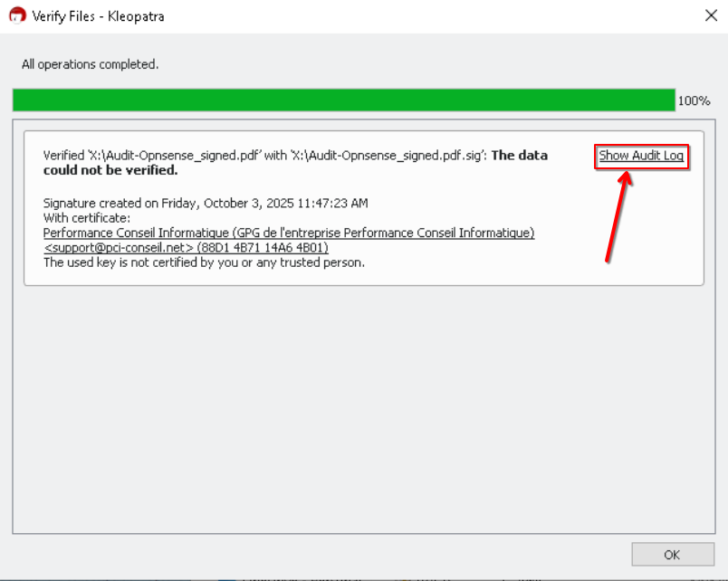
Task: Click "The data could not be verified" message
Action: 519,156
